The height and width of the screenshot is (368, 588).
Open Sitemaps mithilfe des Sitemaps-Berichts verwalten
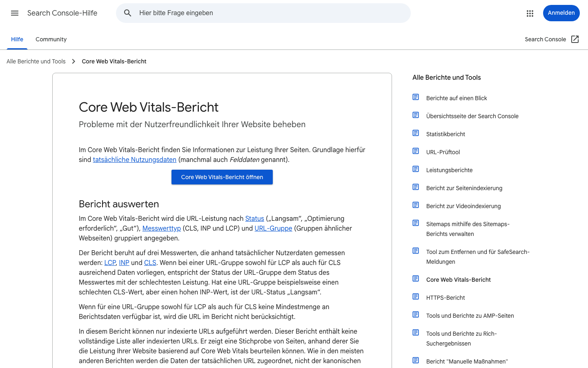468,229
